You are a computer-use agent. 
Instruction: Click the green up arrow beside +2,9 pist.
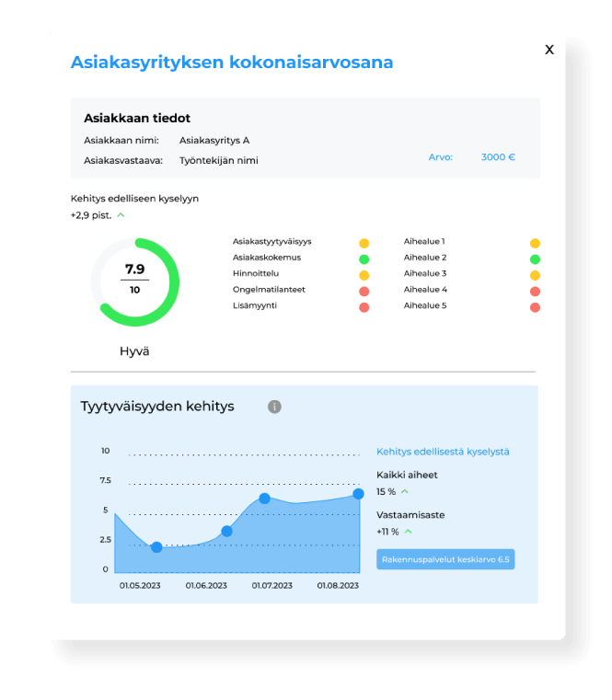(121, 215)
